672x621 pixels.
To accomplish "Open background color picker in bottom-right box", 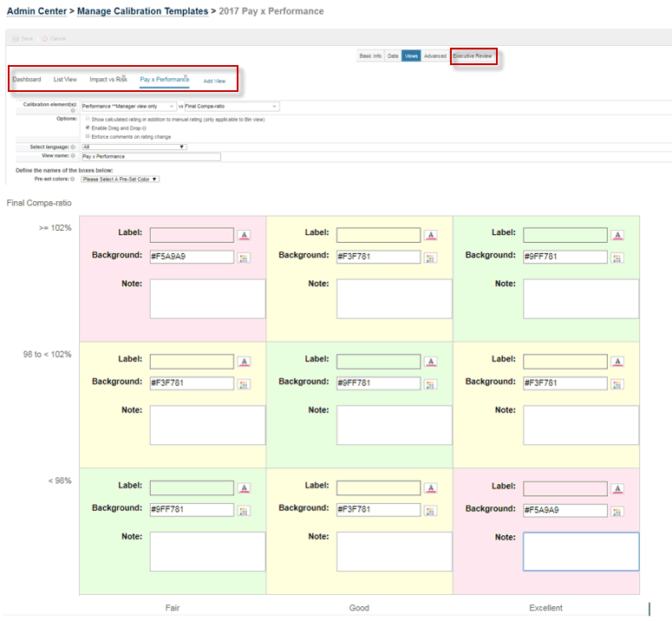I will [x=617, y=511].
